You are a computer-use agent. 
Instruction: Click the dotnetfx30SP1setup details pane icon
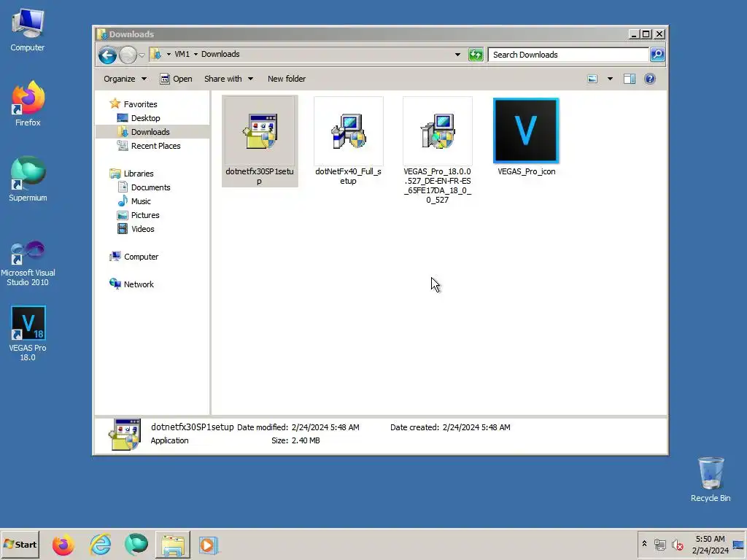(125, 435)
